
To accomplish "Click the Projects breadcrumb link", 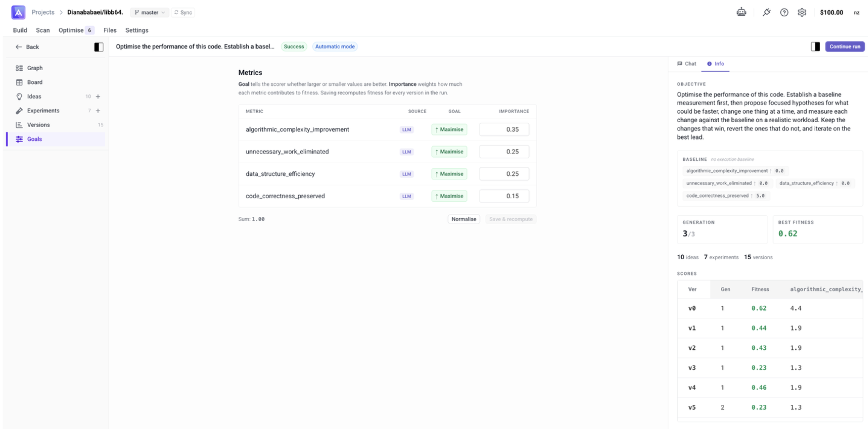I will [x=43, y=12].
